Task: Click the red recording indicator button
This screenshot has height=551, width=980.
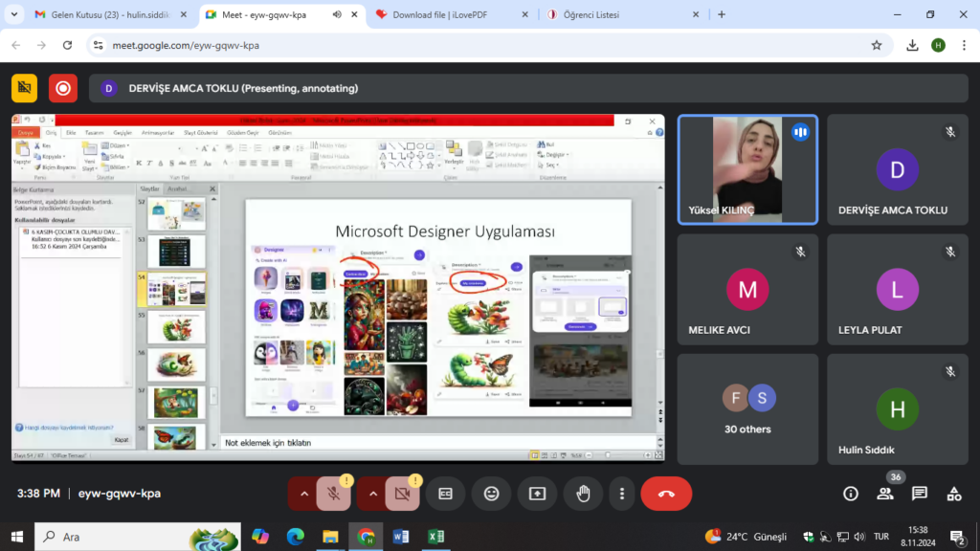Action: click(63, 88)
